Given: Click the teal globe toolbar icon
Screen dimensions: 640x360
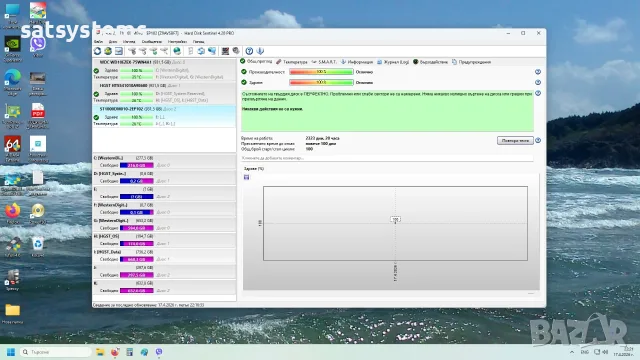Looking at the screenshot, I should pyautogui.click(x=177, y=51).
